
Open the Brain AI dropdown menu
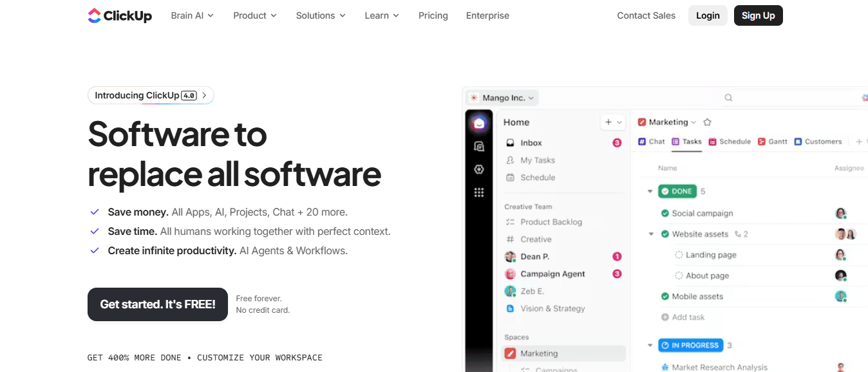click(192, 15)
